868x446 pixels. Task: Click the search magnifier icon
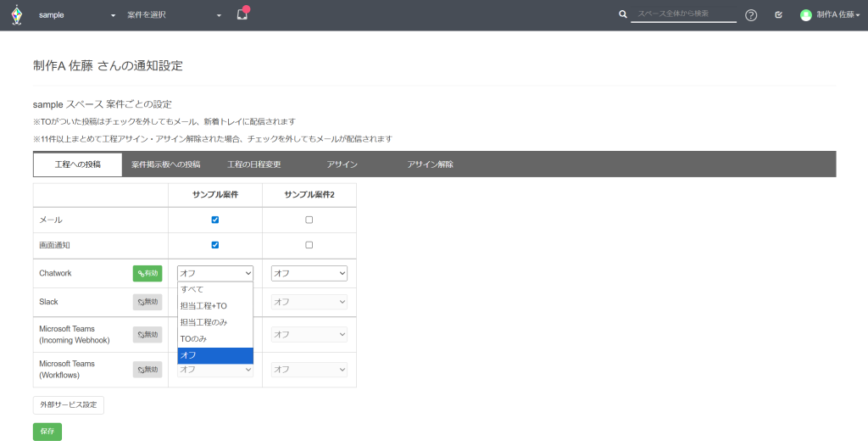(623, 14)
